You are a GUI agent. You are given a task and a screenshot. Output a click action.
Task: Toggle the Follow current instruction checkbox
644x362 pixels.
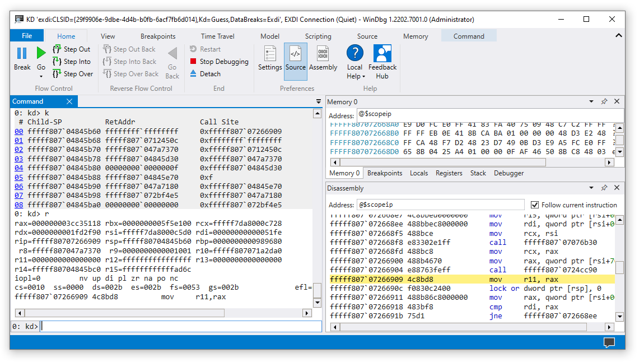pos(535,204)
